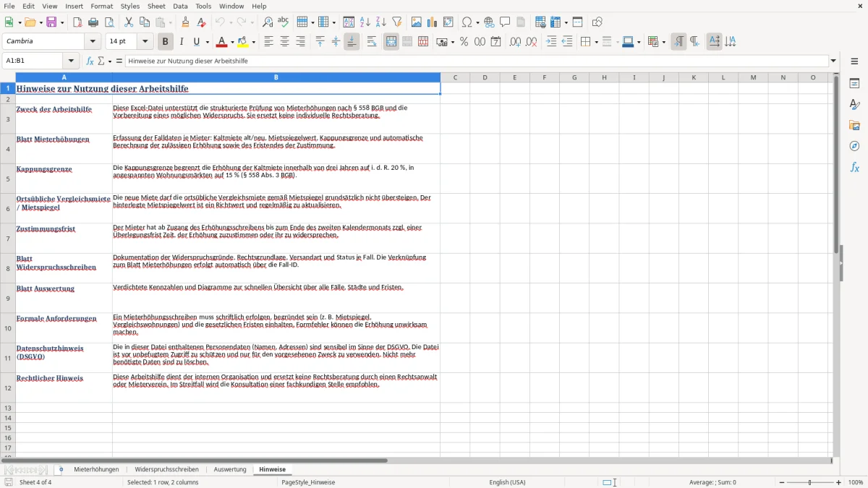Click zoom in plus button
Screen dimensions: 868x488
pyautogui.click(x=839, y=482)
